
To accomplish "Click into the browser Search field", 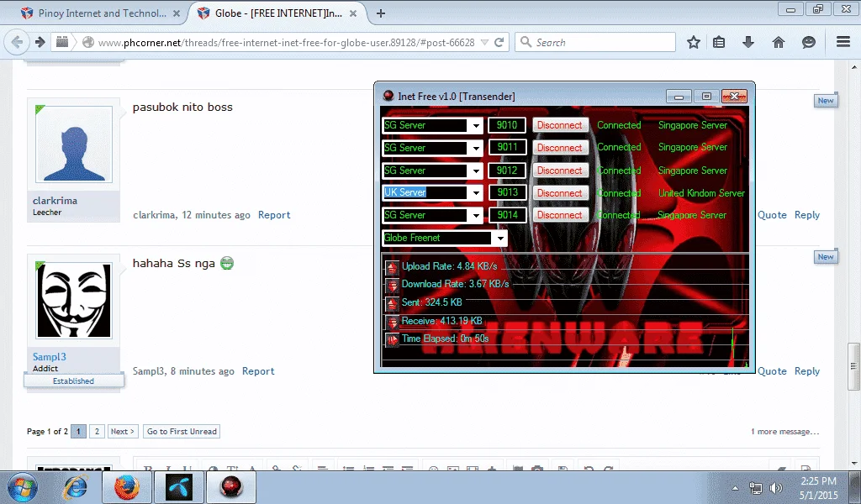I will (x=595, y=42).
